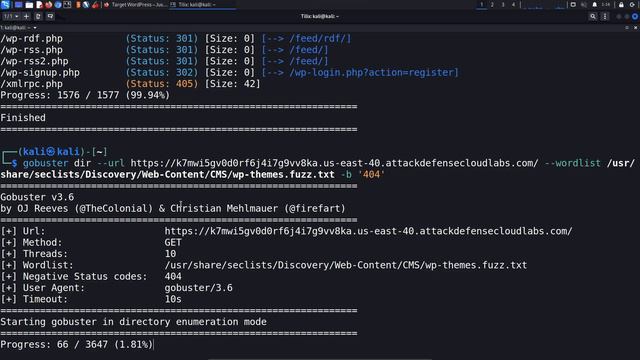640x360 pixels.
Task: Launch Burp Suite from the panel
Action: 78,5
